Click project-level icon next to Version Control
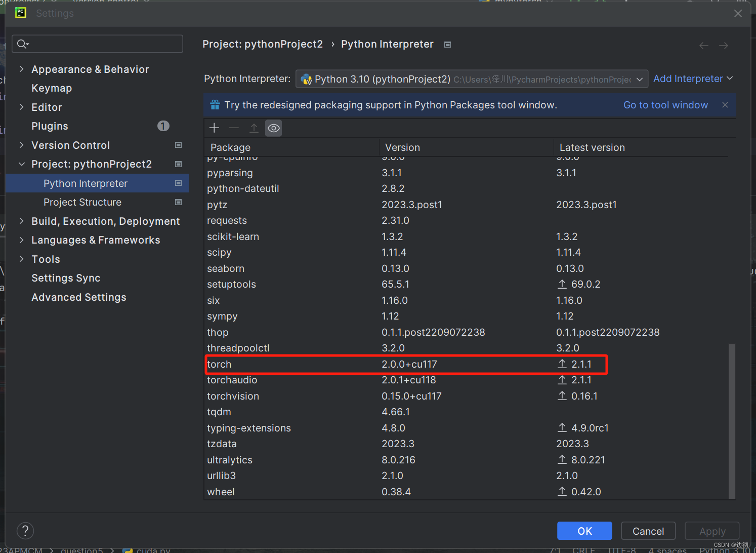Viewport: 756px width, 553px height. click(x=178, y=145)
